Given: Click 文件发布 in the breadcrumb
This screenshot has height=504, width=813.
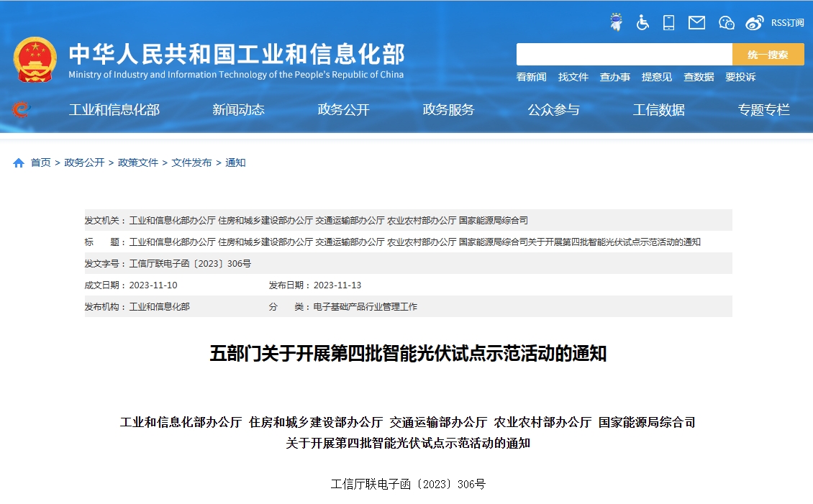Looking at the screenshot, I should point(191,162).
